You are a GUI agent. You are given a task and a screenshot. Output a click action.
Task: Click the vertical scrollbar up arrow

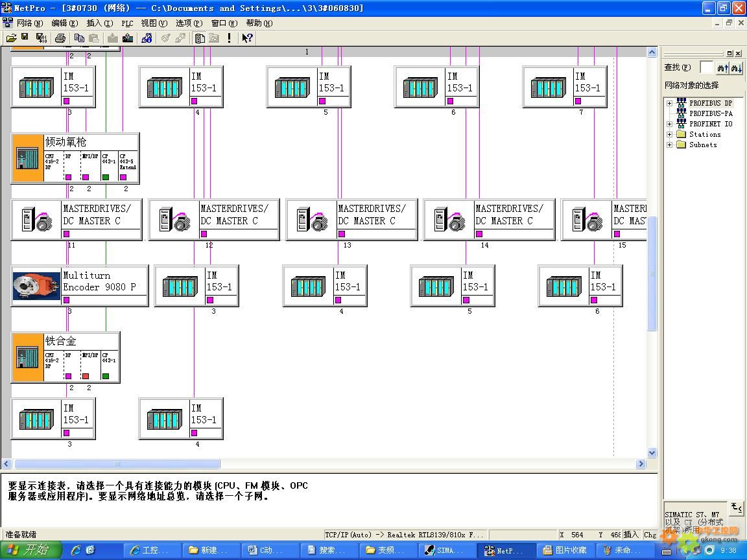coord(652,52)
